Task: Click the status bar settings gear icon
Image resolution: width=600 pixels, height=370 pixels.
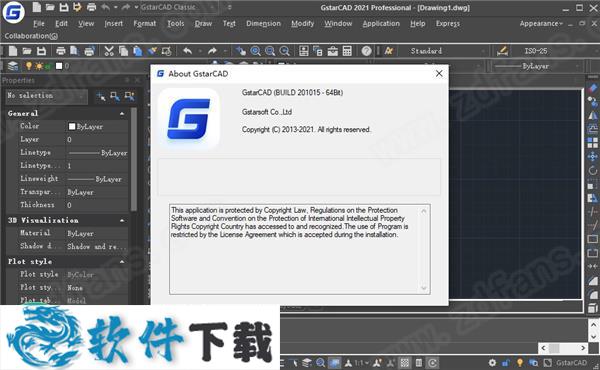Action: 492,362
